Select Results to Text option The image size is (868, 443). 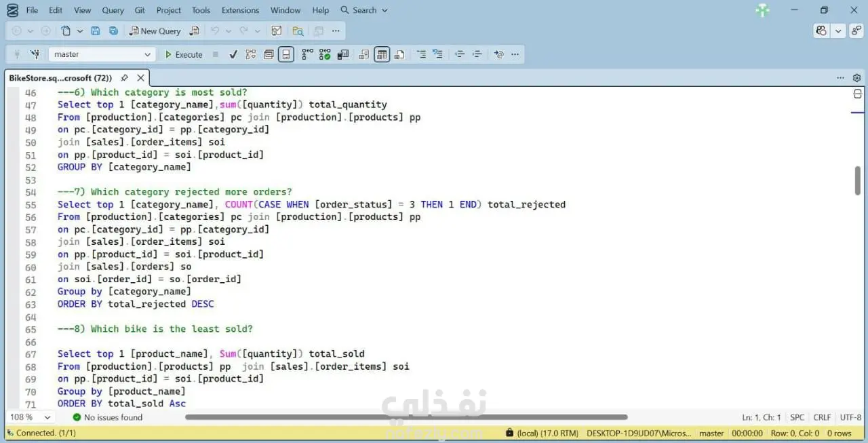[x=364, y=54]
